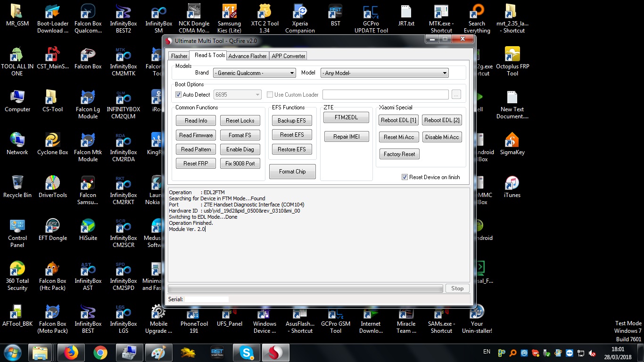Screen dimensions: 644x362
Task: Click Reboot EDL [2] button
Action: [442, 120]
